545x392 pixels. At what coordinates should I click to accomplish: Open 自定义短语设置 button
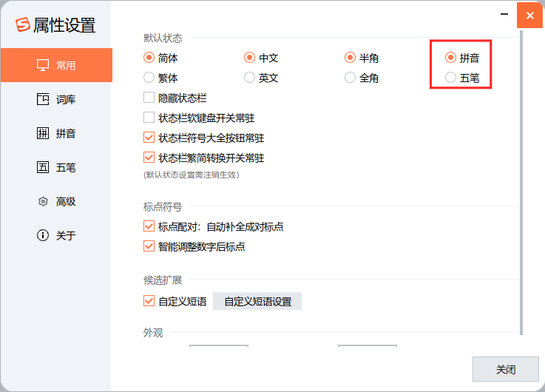pyautogui.click(x=257, y=301)
